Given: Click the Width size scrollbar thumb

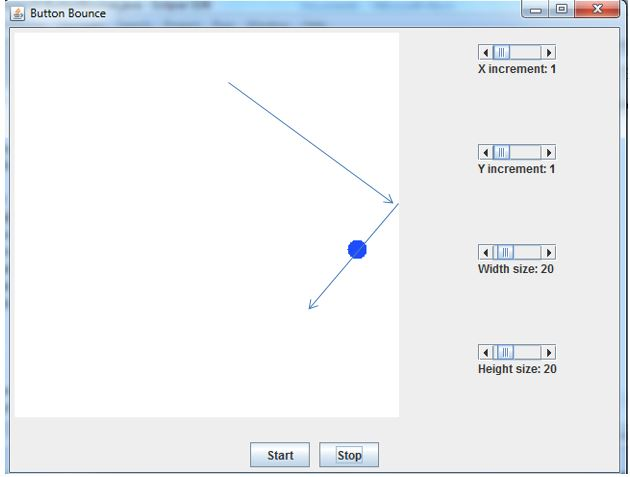Looking at the screenshot, I should pos(505,252).
